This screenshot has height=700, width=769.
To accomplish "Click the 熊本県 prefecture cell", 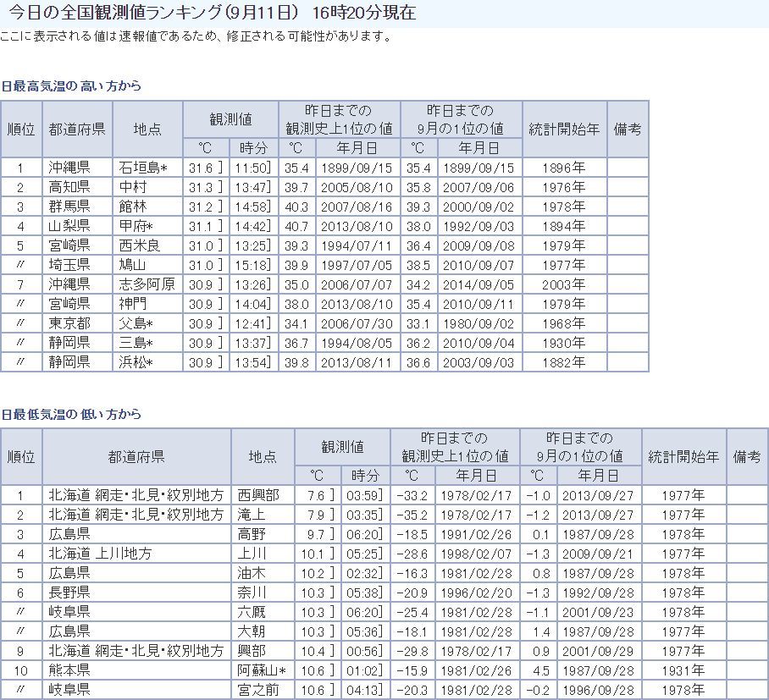I will 68,670.
